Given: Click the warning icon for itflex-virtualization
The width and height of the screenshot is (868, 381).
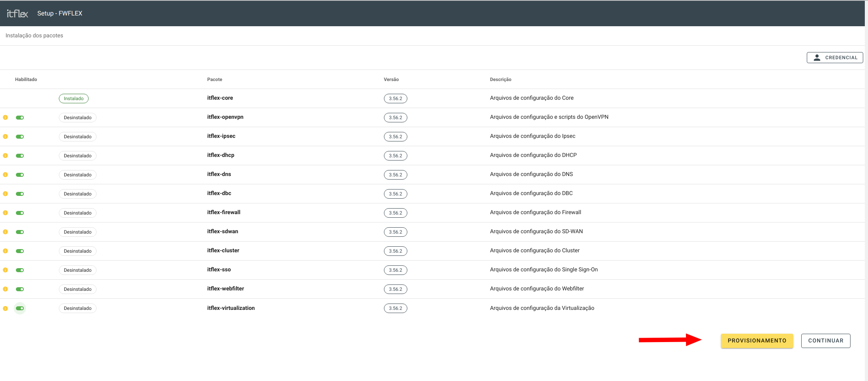Looking at the screenshot, I should 6,308.
